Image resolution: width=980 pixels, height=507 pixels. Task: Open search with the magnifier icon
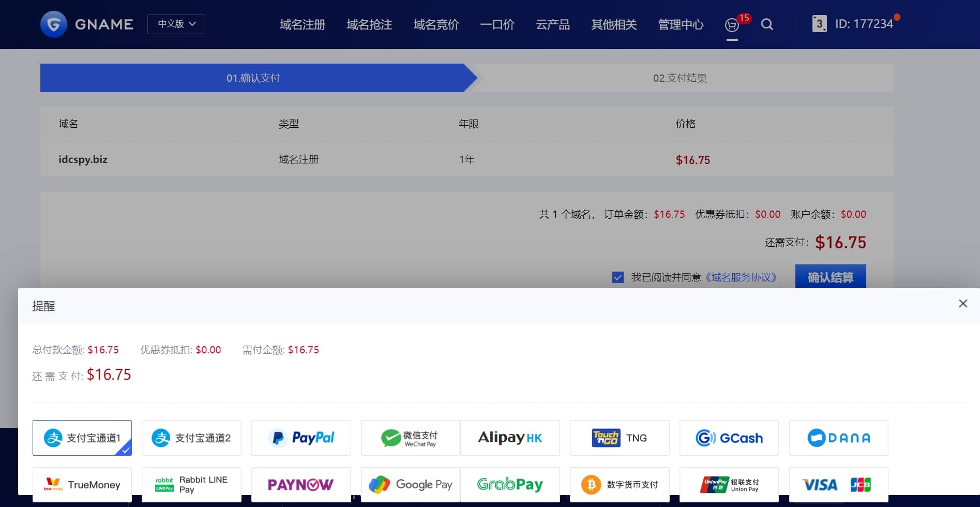[767, 24]
